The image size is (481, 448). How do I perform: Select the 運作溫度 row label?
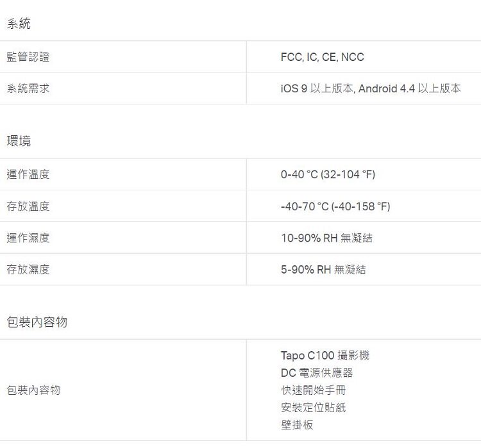(28, 174)
